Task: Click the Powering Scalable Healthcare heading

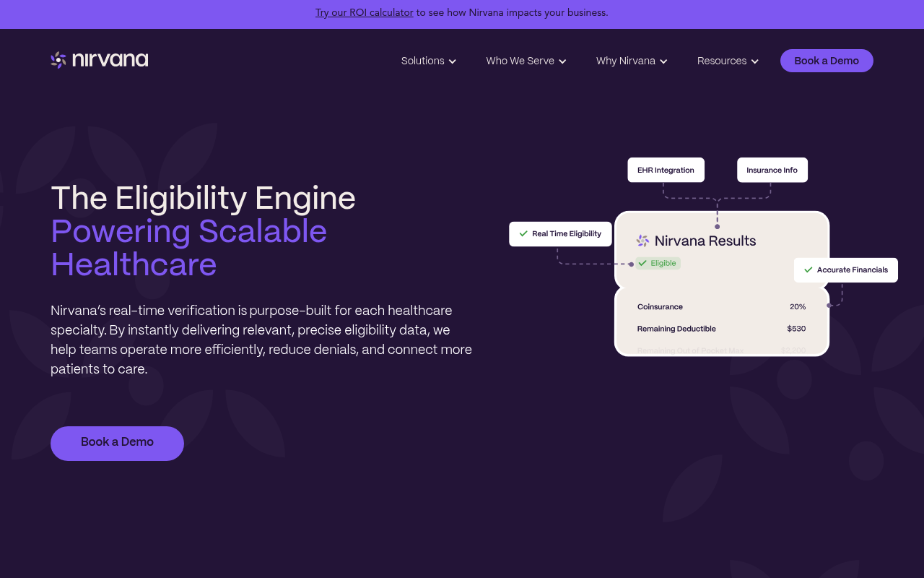Action: (x=189, y=248)
